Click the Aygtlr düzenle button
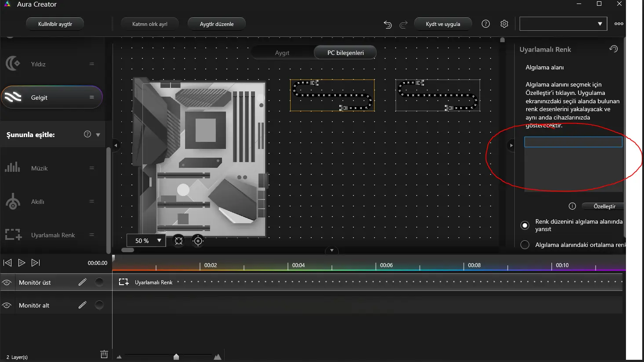 click(217, 24)
